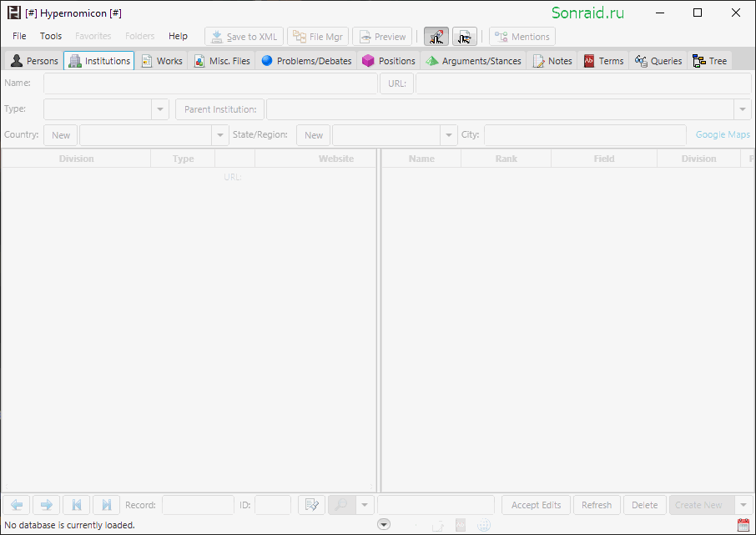Expand the Country dropdown arrow

[x=219, y=135]
